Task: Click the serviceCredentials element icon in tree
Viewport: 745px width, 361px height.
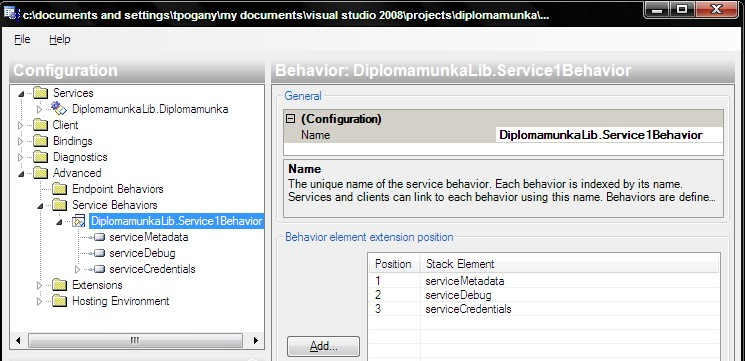Action: 98,269
